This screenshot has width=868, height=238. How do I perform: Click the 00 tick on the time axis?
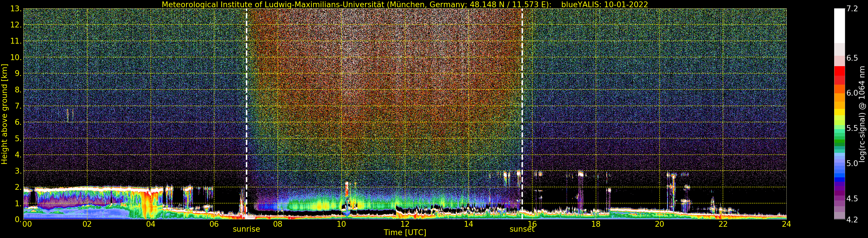click(27, 224)
